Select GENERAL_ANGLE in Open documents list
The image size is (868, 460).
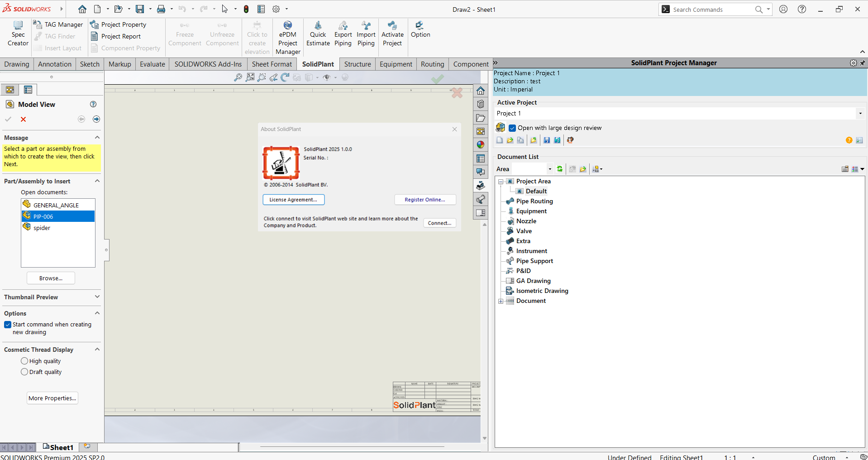click(58, 205)
